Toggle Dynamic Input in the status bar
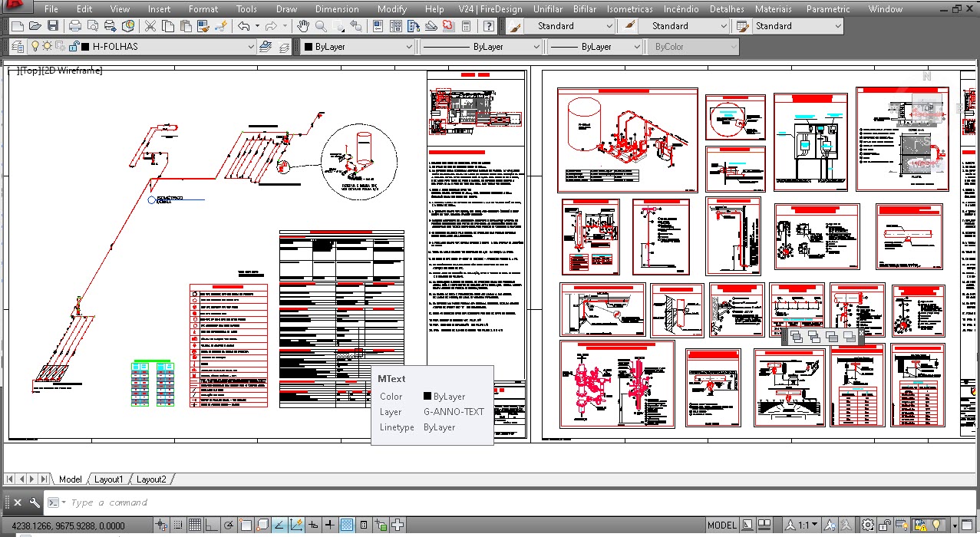 [x=313, y=525]
